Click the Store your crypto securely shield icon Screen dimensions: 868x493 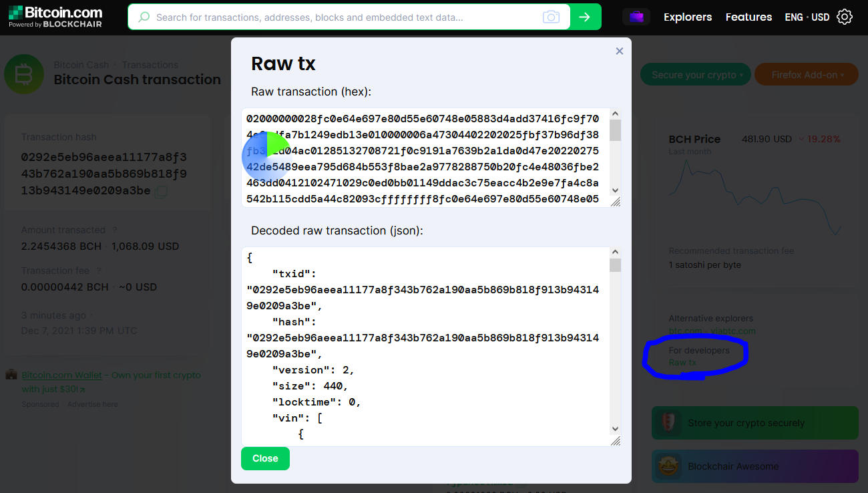coord(669,423)
